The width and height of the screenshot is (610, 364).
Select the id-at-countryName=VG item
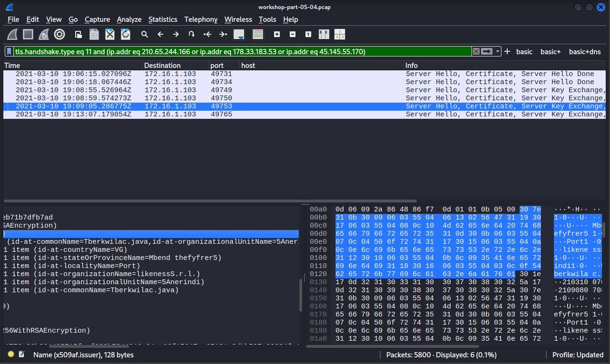(x=151, y=250)
